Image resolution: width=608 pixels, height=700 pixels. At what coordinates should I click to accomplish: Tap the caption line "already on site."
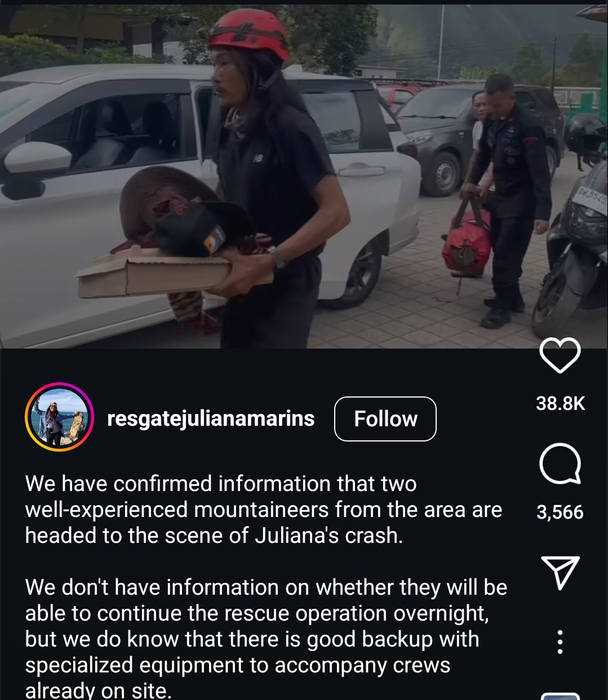[x=98, y=690]
